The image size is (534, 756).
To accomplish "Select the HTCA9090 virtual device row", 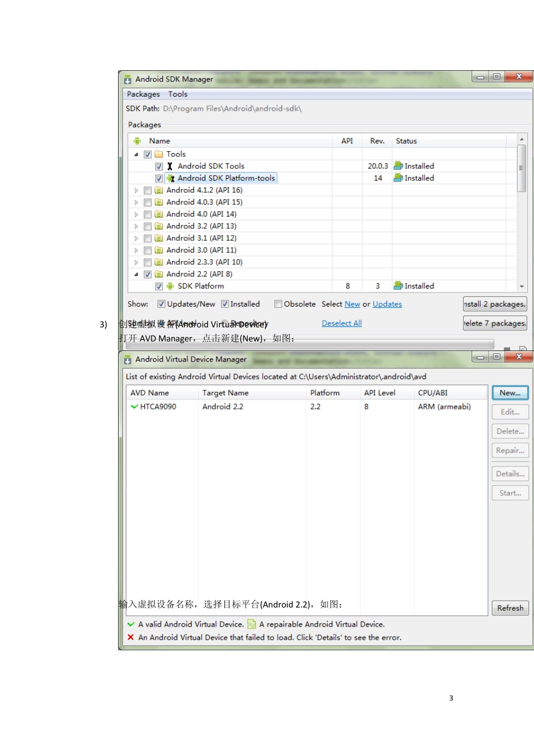I will point(307,407).
